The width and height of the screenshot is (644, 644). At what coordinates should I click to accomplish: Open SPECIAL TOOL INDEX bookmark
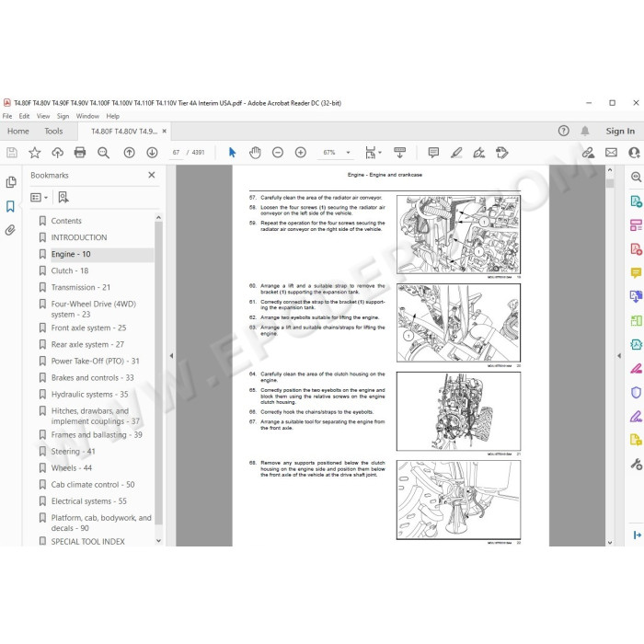(88, 541)
